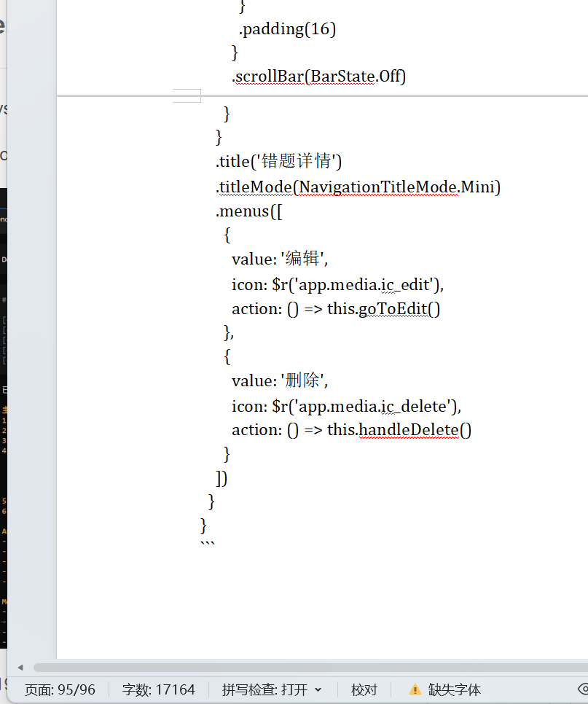The image size is (588, 704).
Task: Click the missing font warning icon
Action: tap(415, 689)
